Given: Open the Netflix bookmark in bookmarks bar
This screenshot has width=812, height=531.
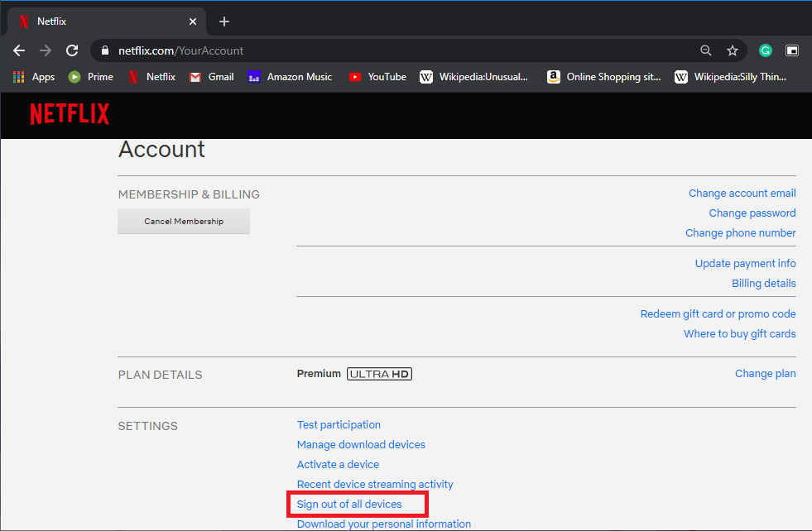Looking at the screenshot, I should (x=151, y=77).
